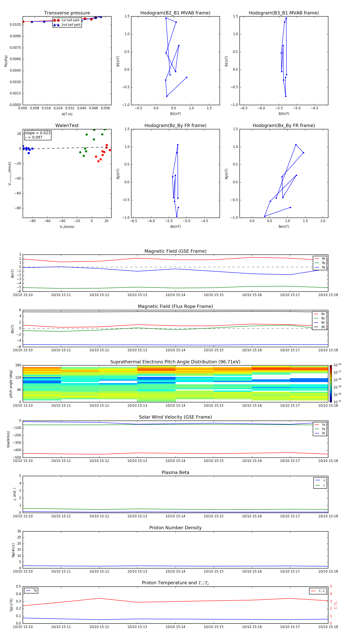Click 'Hodogram(B2_B1 MVAB frame)' title

(x=175, y=13)
